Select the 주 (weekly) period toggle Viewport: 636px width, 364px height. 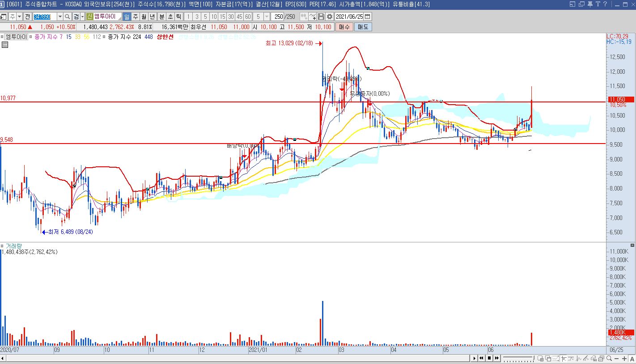(136, 17)
